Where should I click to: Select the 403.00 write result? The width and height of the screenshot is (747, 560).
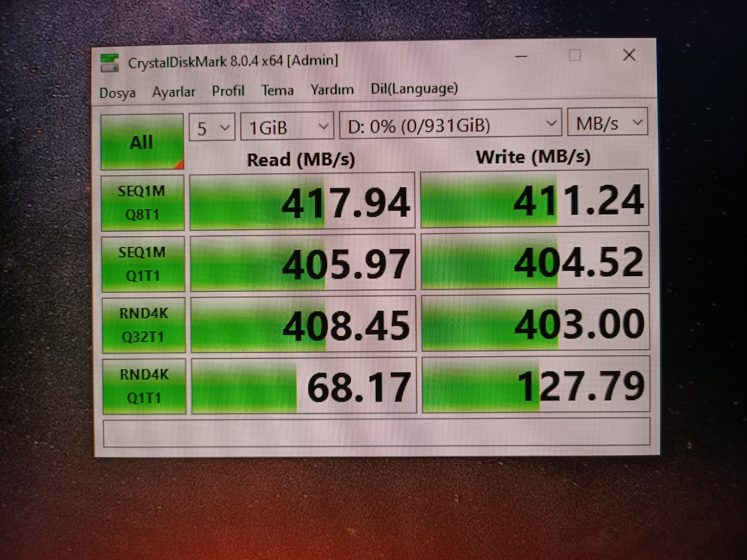[x=536, y=323]
